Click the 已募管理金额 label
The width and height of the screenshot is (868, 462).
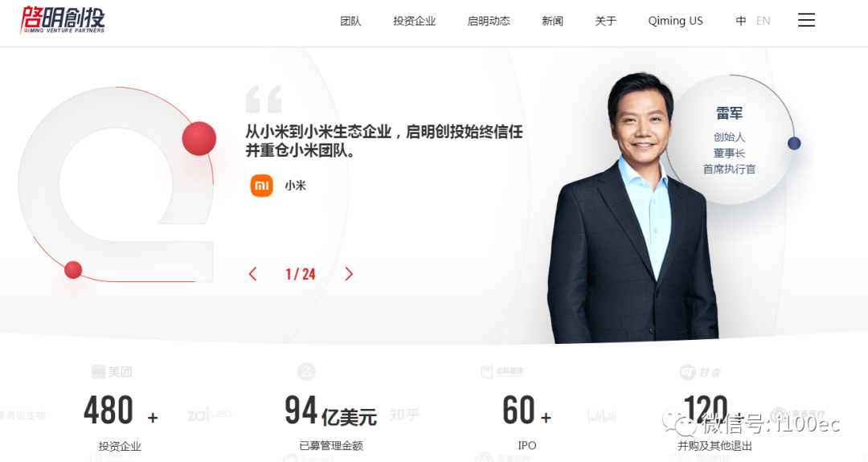331,445
